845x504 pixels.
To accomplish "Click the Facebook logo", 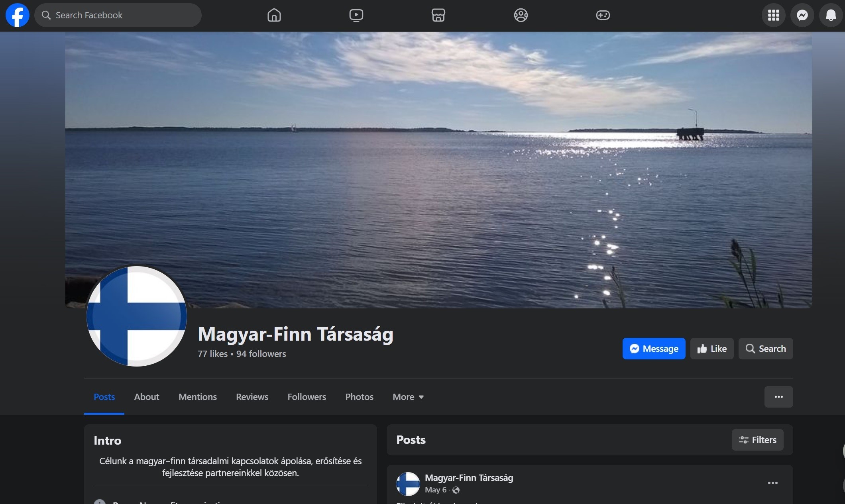I will (x=18, y=15).
